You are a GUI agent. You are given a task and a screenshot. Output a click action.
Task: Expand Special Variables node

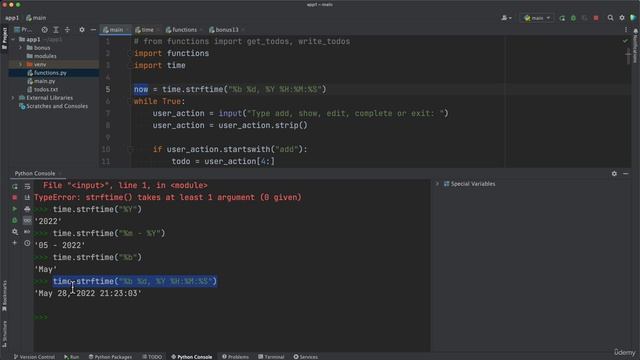pyautogui.click(x=437, y=184)
